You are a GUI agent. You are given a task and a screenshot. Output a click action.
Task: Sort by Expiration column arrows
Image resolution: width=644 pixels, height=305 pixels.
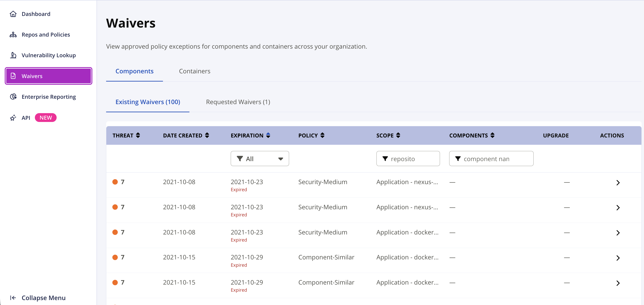click(x=268, y=135)
